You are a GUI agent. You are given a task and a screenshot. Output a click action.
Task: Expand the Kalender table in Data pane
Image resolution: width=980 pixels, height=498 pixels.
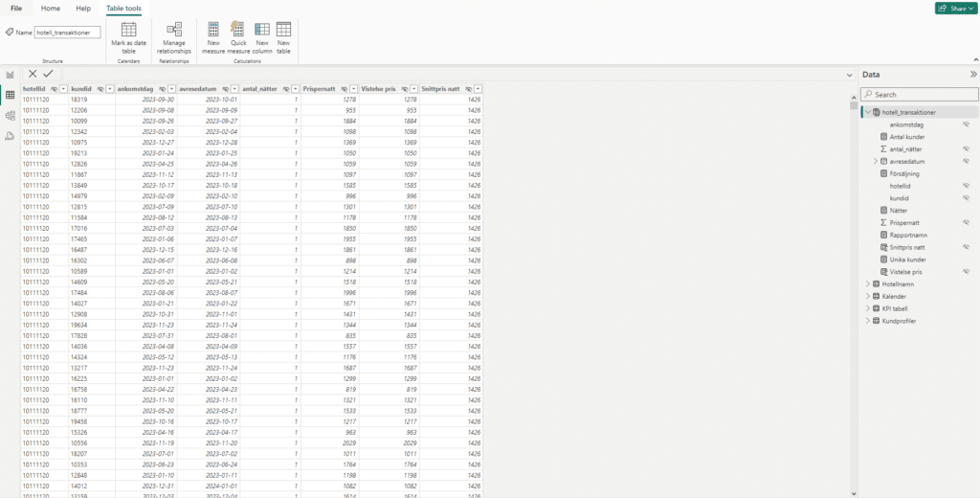868,296
